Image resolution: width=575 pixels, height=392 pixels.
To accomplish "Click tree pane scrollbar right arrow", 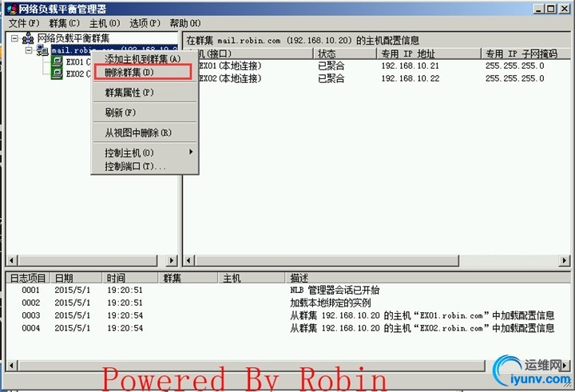I will coord(171,260).
